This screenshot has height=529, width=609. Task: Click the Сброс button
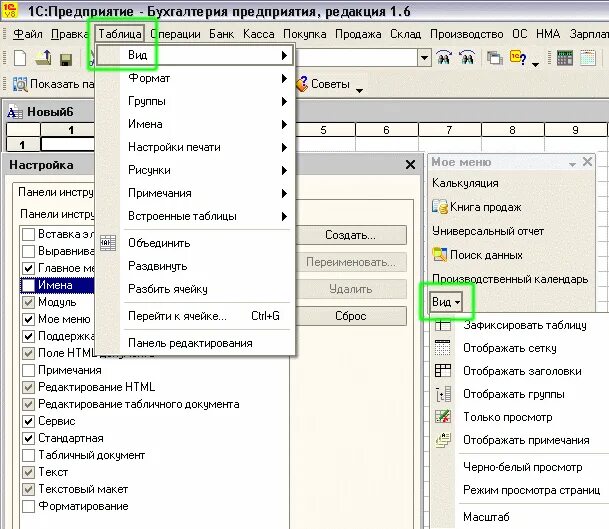point(351,316)
